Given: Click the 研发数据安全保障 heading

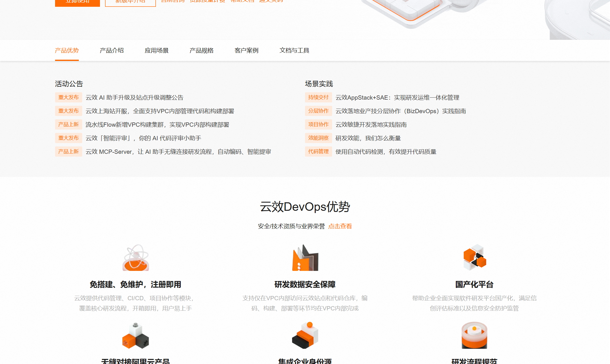Looking at the screenshot, I should 305,284.
